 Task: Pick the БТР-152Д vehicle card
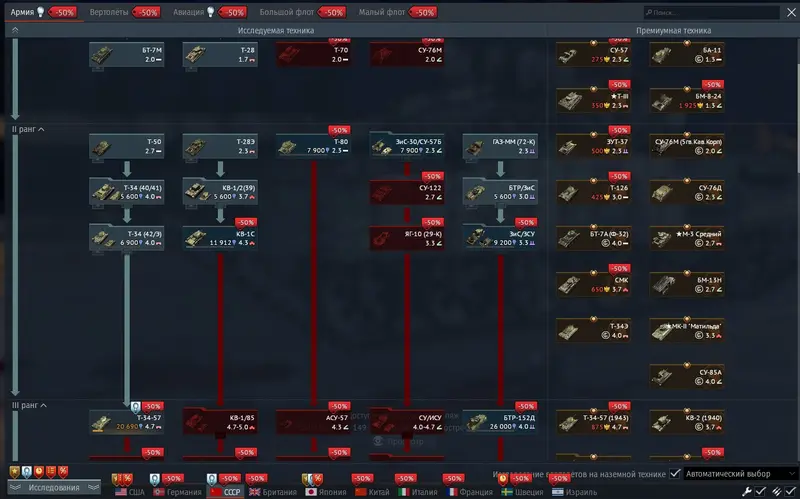[499, 422]
